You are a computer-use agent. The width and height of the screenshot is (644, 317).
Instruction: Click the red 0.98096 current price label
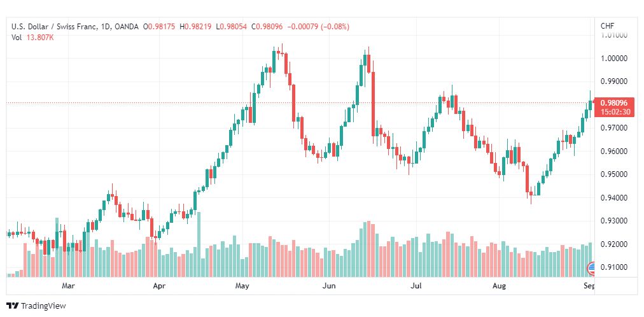613,103
